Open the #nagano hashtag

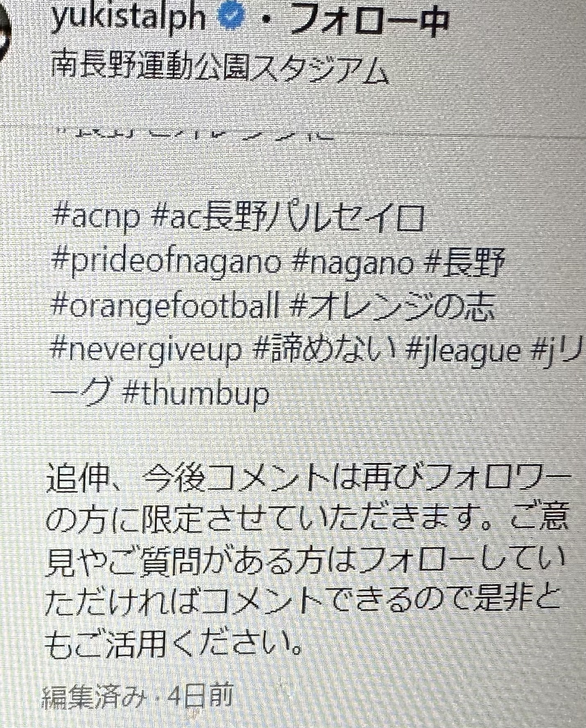(x=354, y=263)
